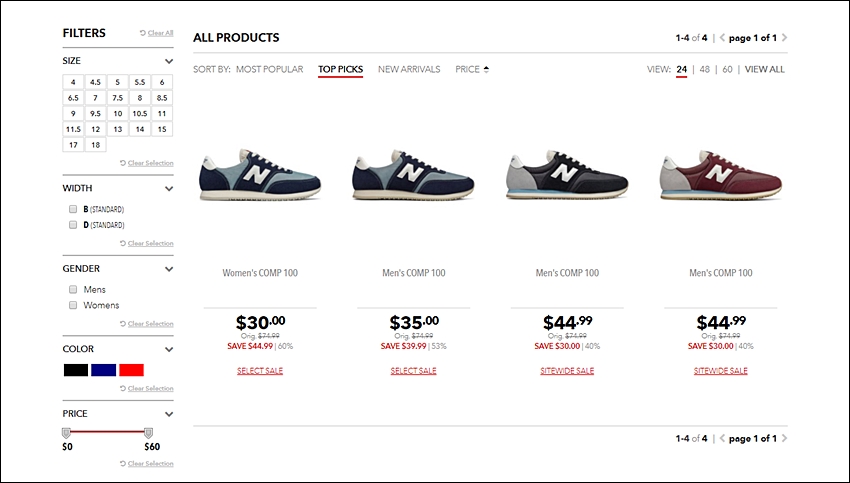Check the B (Standard) width checkbox
Viewport: 850px width, 483px height.
(73, 209)
